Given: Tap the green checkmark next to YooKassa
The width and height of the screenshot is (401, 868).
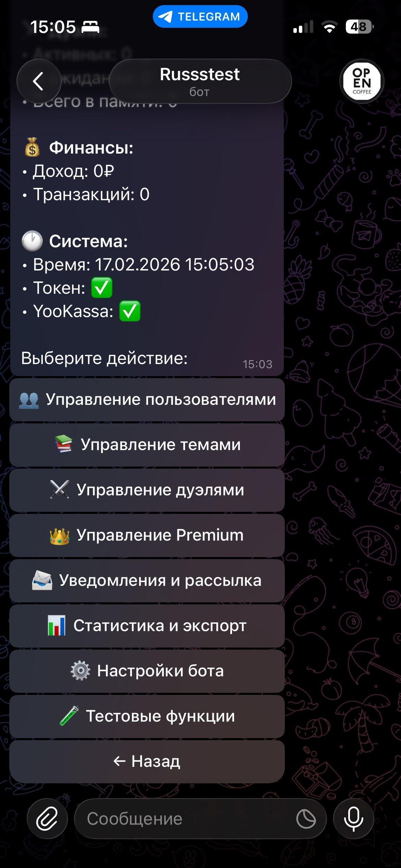Looking at the screenshot, I should pyautogui.click(x=130, y=311).
